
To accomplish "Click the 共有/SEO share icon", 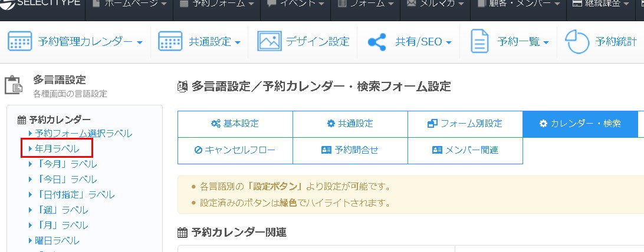I will click(377, 42).
